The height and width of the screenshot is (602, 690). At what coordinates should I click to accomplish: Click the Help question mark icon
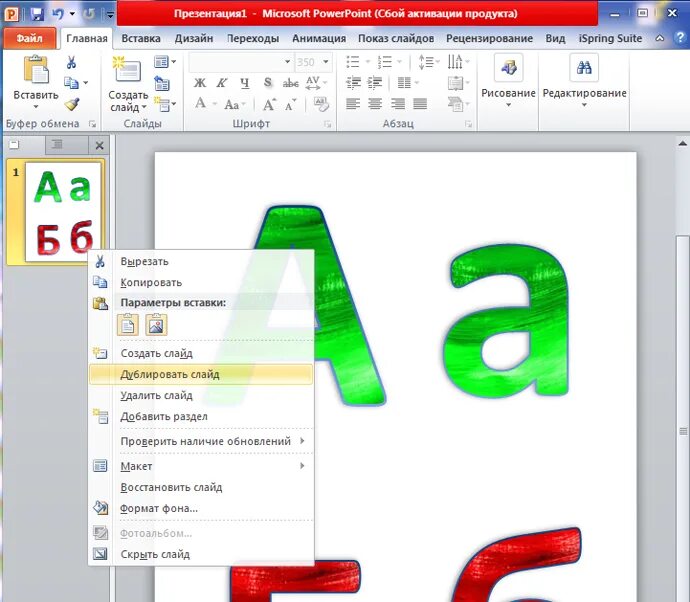point(679,38)
